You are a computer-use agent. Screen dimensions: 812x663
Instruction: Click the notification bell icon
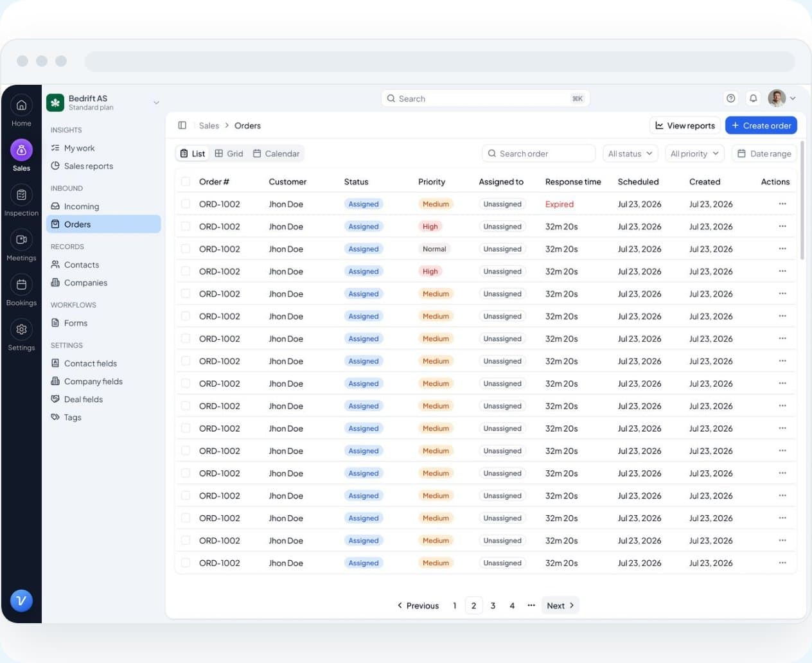point(754,98)
